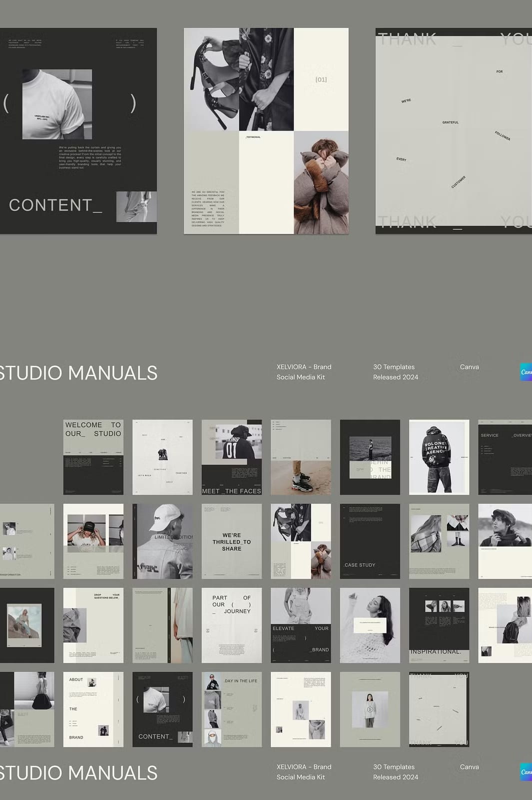Open the dark template with framed rock photo
This screenshot has height=800, width=532.
tap(27, 625)
